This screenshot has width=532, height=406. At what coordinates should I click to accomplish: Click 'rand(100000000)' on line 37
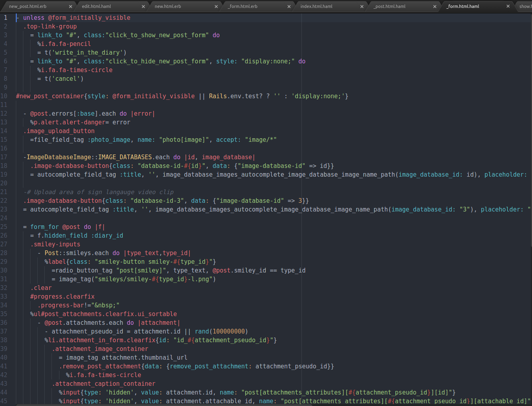click(x=221, y=332)
